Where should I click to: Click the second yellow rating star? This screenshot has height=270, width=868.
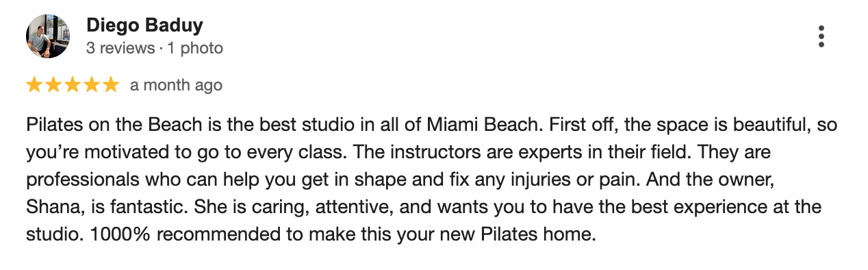click(53, 85)
